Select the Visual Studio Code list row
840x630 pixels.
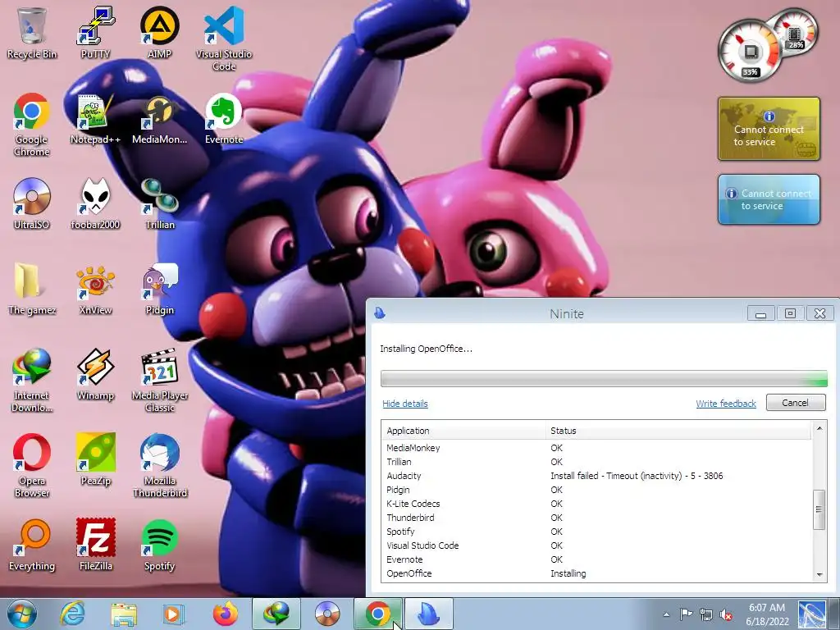[597, 546]
